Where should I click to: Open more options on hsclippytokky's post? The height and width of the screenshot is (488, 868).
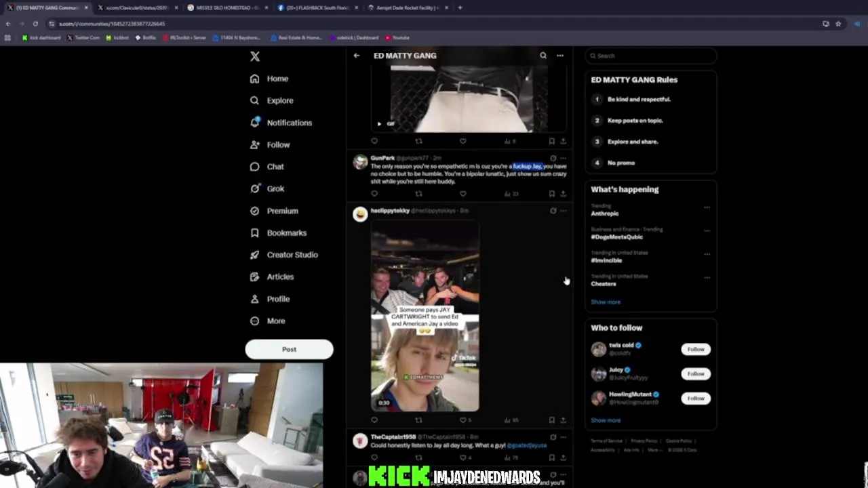pyautogui.click(x=563, y=211)
